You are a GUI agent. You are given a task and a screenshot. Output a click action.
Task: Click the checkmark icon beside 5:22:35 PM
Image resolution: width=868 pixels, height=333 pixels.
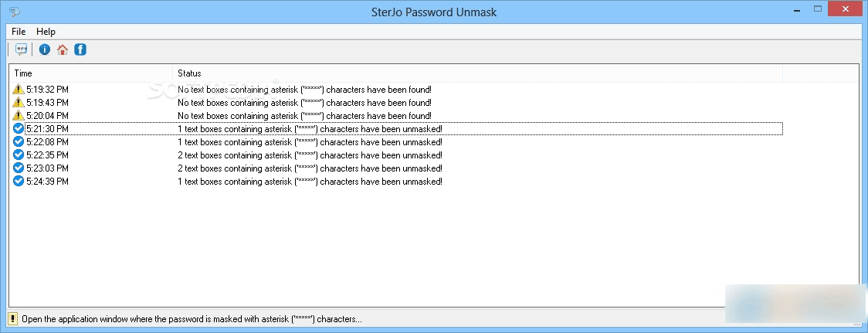pyautogui.click(x=19, y=155)
